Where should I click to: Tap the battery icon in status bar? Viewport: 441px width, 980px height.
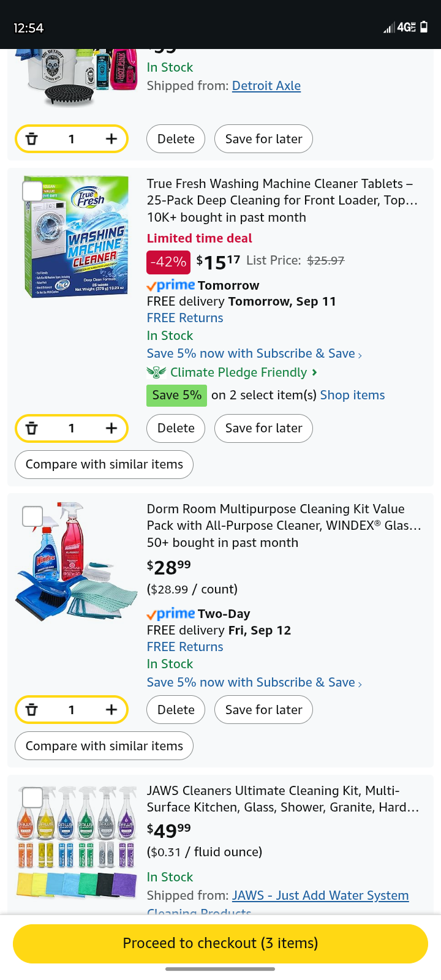click(x=424, y=27)
